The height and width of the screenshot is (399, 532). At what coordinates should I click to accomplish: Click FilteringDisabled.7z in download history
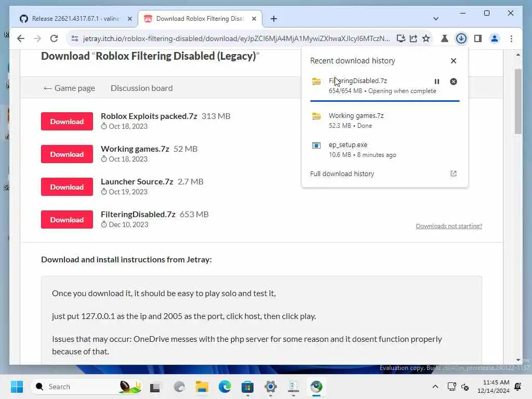coord(357,81)
